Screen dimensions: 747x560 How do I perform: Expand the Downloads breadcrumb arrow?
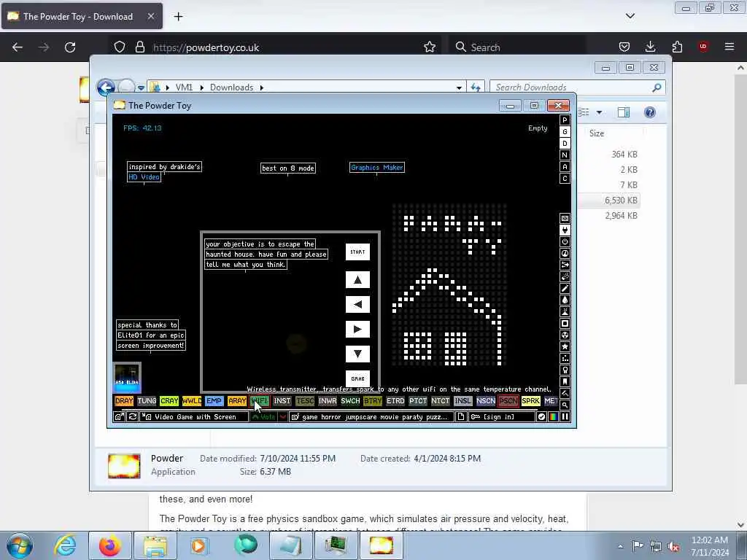click(262, 87)
